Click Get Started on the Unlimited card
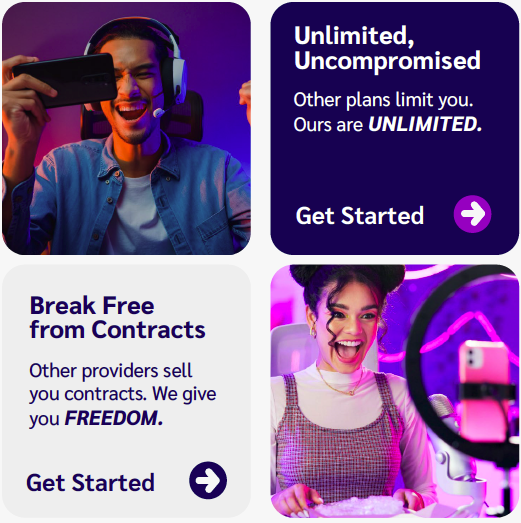 coord(360,215)
